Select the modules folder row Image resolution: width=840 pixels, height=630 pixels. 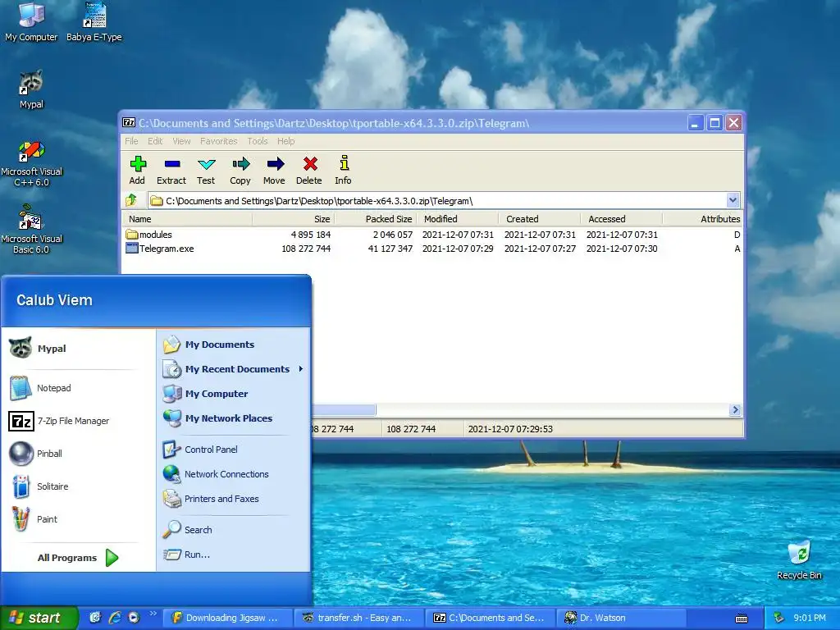tap(432, 235)
